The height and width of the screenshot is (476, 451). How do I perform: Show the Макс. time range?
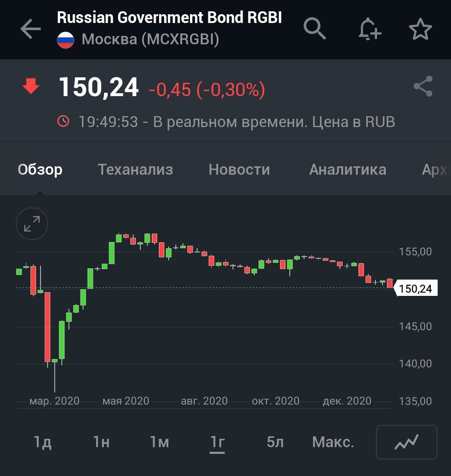click(x=333, y=442)
